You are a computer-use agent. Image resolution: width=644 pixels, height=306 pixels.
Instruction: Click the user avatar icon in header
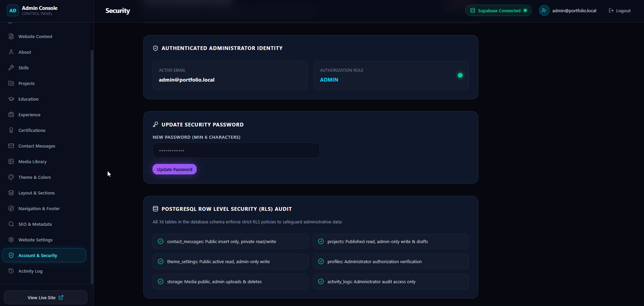click(x=544, y=11)
